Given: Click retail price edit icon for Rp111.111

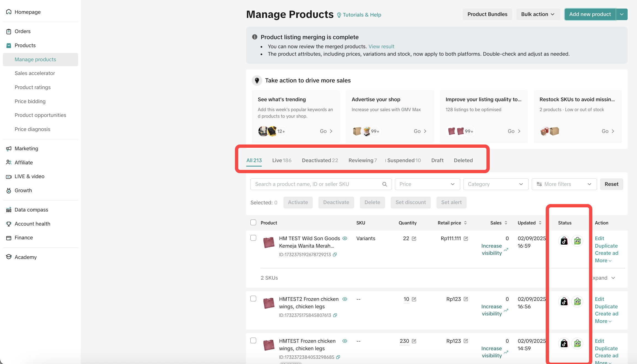Looking at the screenshot, I should 466,239.
